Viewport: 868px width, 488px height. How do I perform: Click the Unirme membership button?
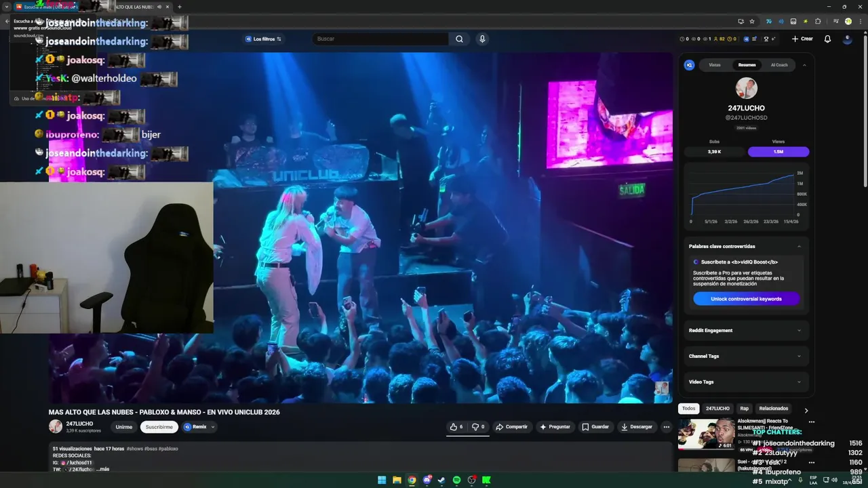coord(124,427)
